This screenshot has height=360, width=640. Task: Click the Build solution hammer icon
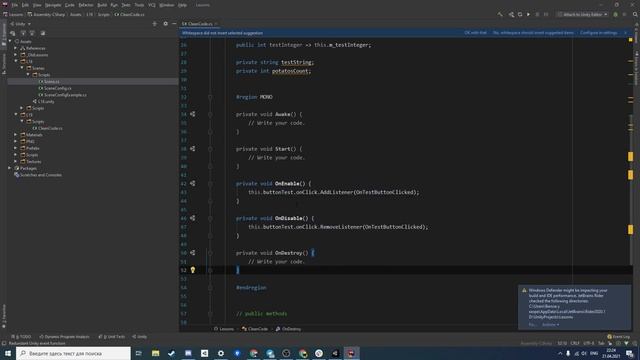click(500, 14)
